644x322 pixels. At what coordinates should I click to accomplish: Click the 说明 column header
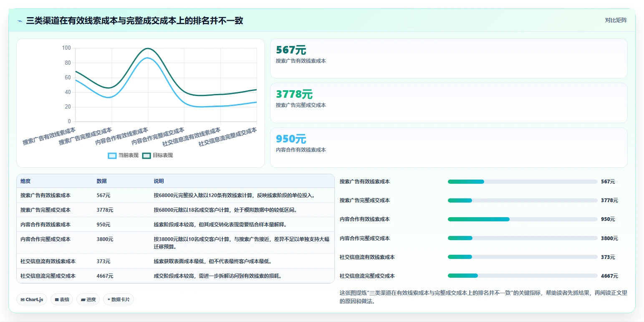click(159, 181)
